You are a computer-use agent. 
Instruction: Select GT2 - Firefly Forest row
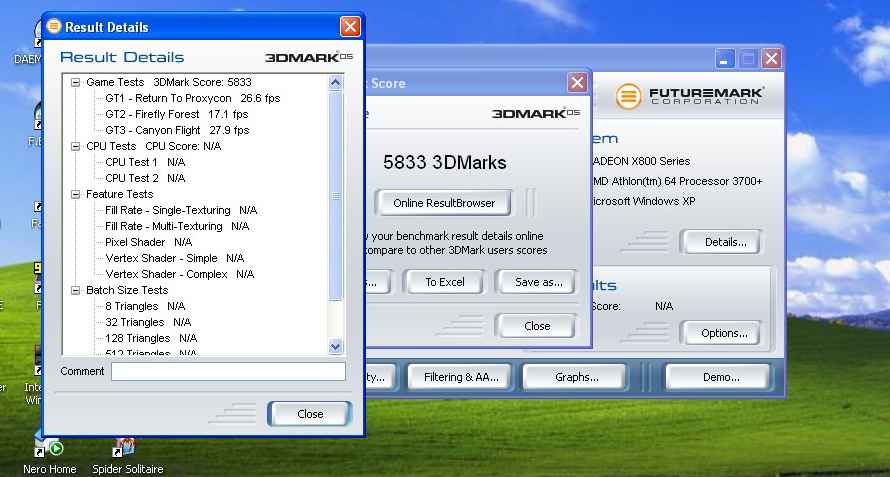pos(177,114)
